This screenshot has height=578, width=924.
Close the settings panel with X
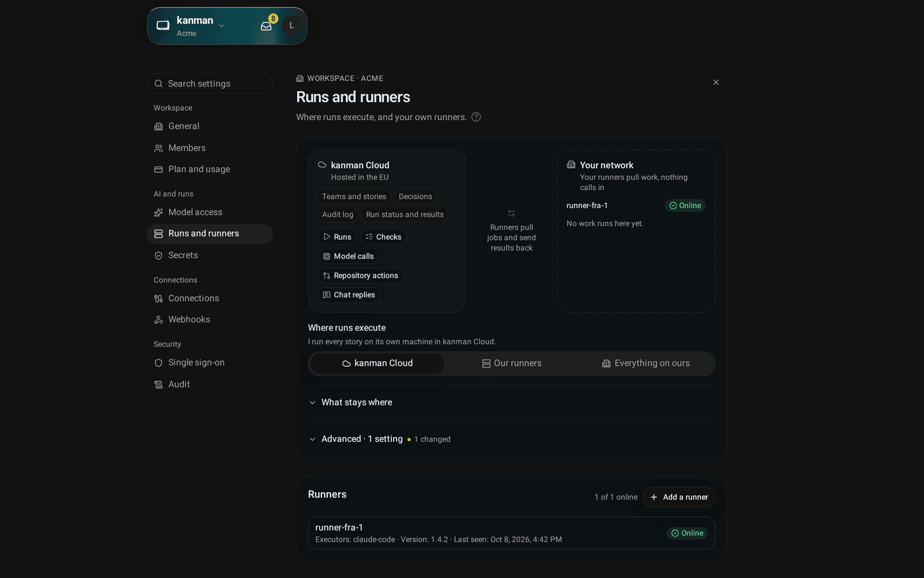click(x=716, y=82)
